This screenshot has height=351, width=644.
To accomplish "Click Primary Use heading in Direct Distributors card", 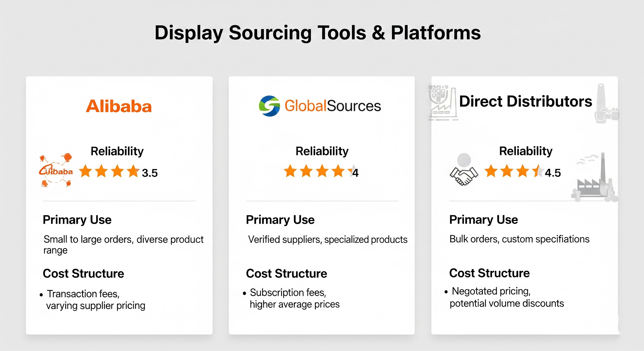I will pyautogui.click(x=483, y=220).
